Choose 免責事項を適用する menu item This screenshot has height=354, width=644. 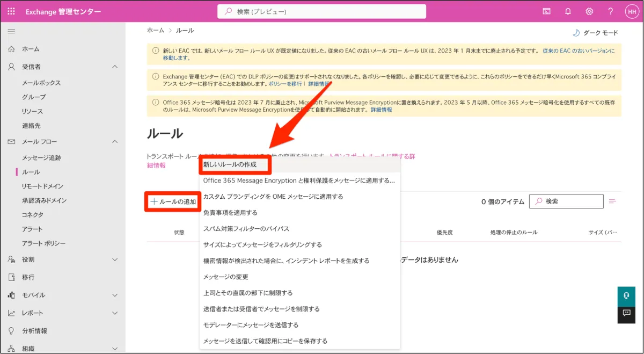click(230, 213)
